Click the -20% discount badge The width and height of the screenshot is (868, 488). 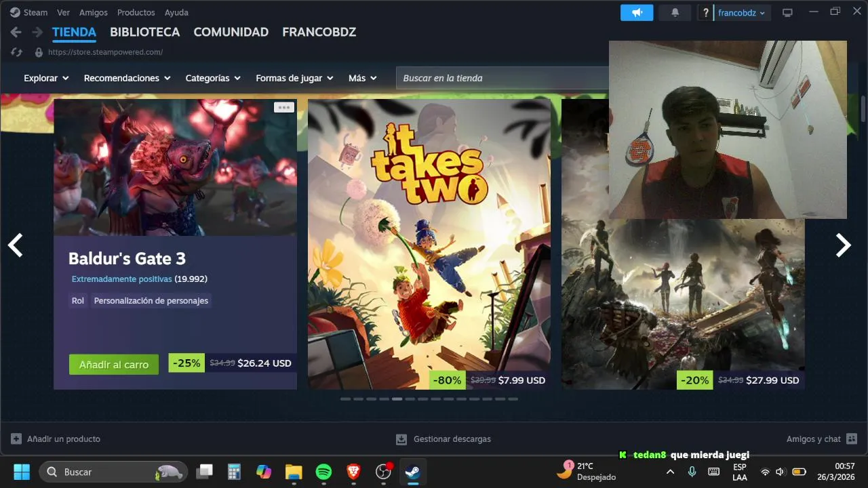695,380
